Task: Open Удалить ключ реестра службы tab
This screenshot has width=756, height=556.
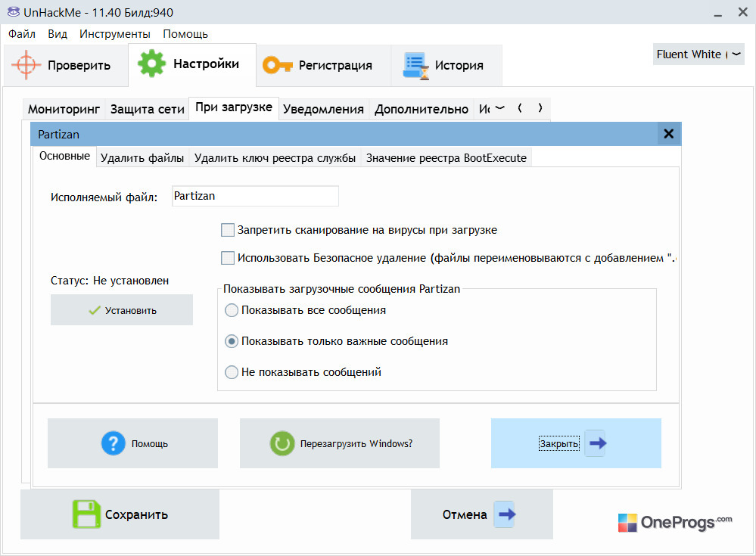Action: coord(275,158)
